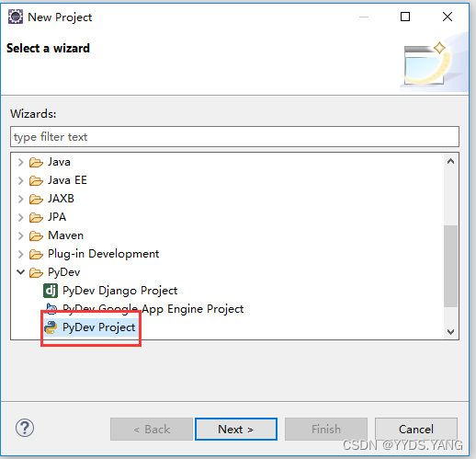Select PyDev Django Project wizard

(119, 291)
